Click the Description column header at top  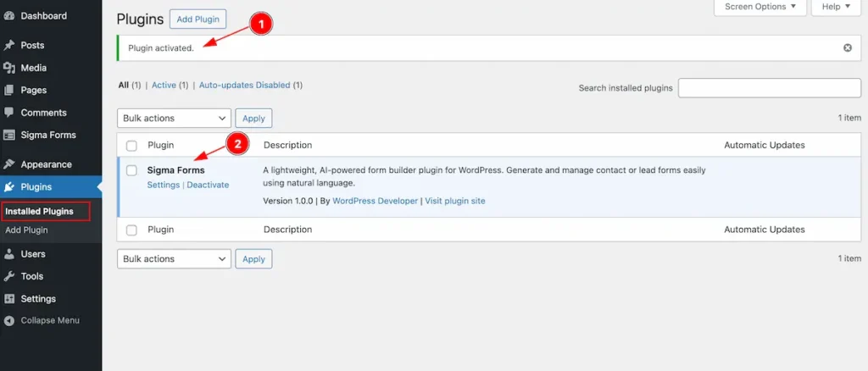(x=288, y=146)
